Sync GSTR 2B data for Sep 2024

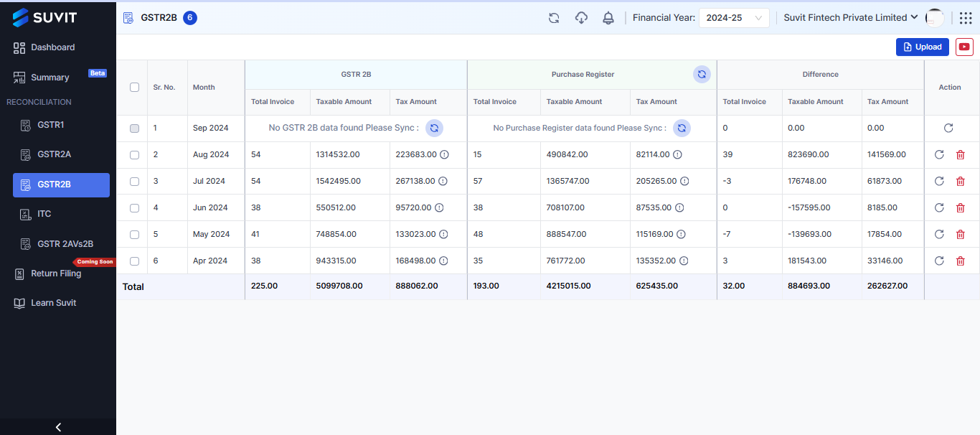coord(434,128)
